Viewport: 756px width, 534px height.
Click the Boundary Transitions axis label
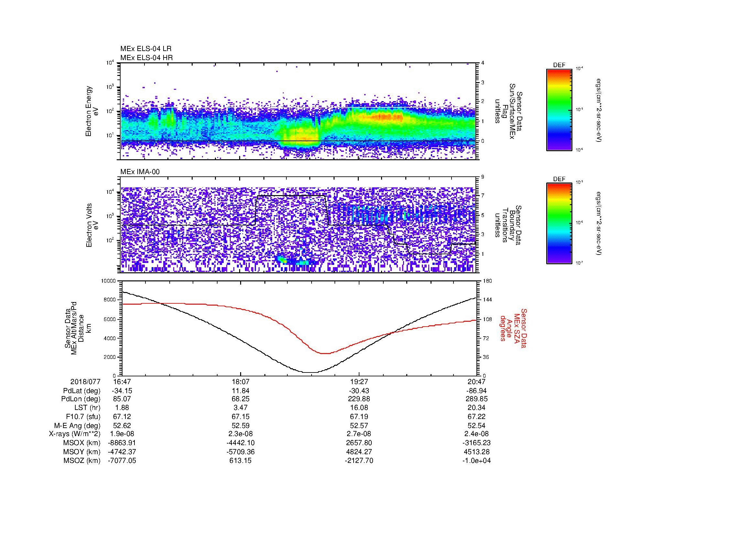click(508, 225)
